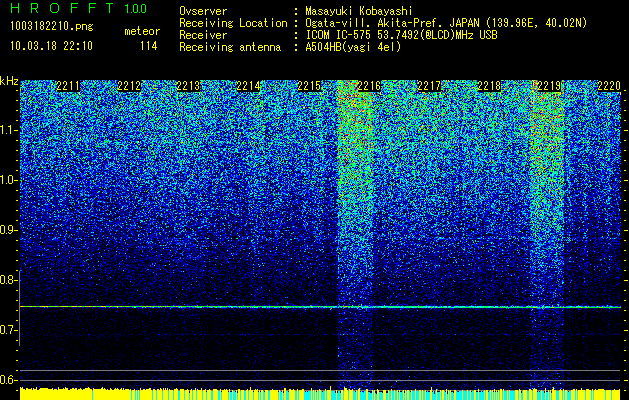Click the 0.7 kHz axis label
The width and height of the screenshot is (629, 400).
click(x=9, y=330)
